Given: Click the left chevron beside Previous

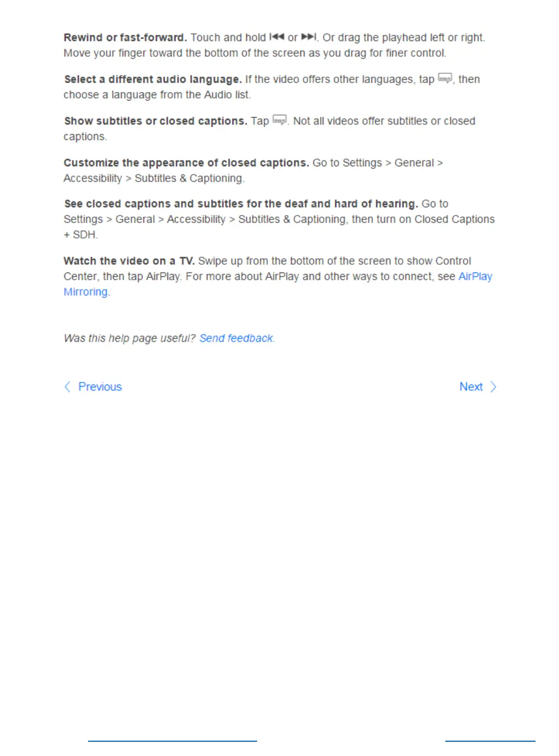Looking at the screenshot, I should pos(67,387).
